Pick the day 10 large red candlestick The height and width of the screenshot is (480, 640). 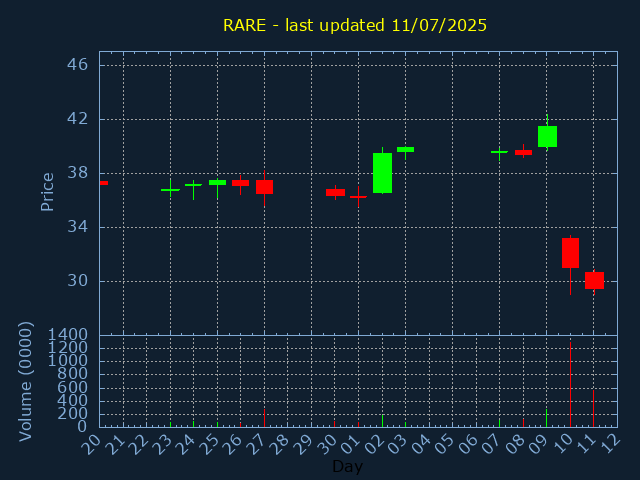(570, 253)
